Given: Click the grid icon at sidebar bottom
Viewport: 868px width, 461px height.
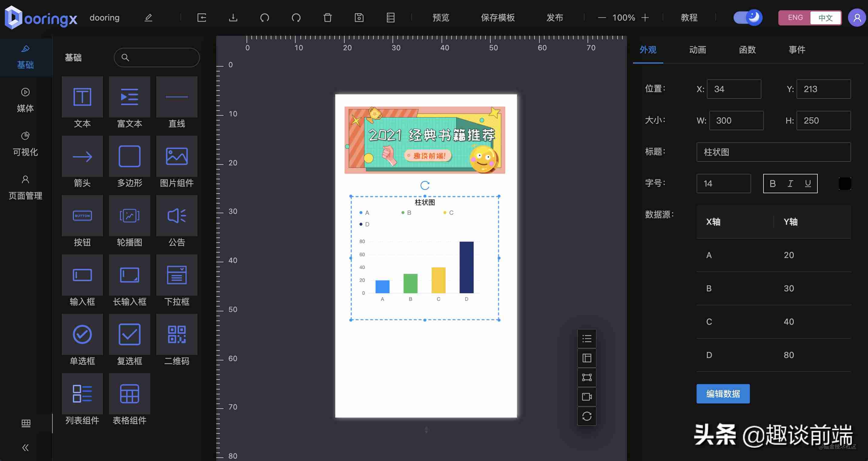Looking at the screenshot, I should pyautogui.click(x=26, y=423).
